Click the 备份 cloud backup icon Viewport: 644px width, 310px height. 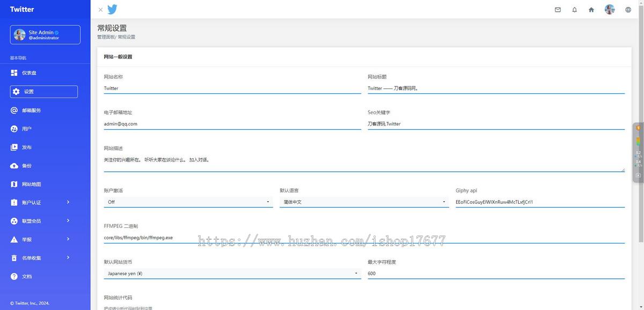point(14,166)
